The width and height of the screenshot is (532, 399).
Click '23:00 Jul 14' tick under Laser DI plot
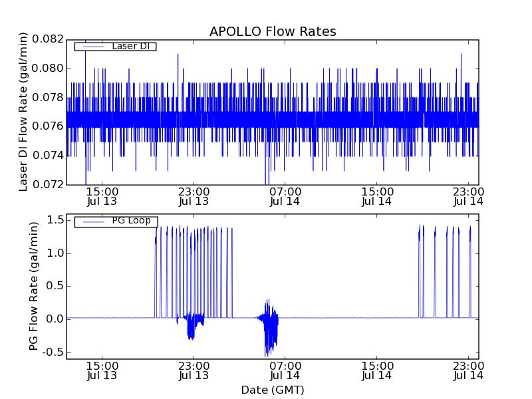[x=469, y=196]
